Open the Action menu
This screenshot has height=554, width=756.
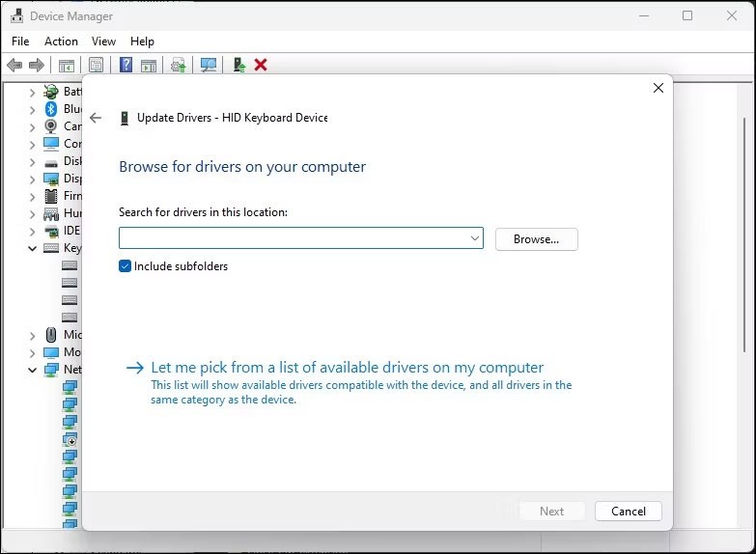(x=61, y=42)
